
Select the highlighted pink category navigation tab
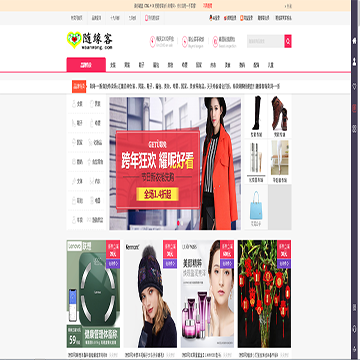pyautogui.click(x=86, y=65)
